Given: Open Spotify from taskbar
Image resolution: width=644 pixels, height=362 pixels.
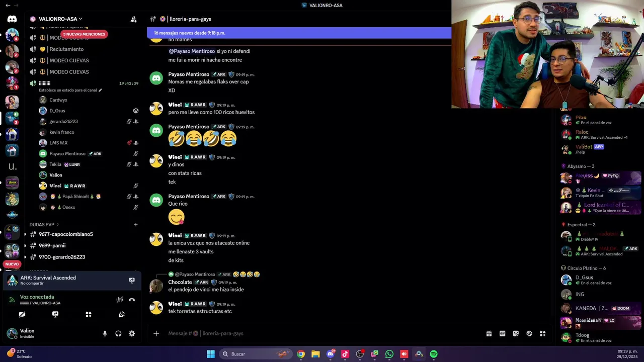Looking at the screenshot, I should click(434, 354).
